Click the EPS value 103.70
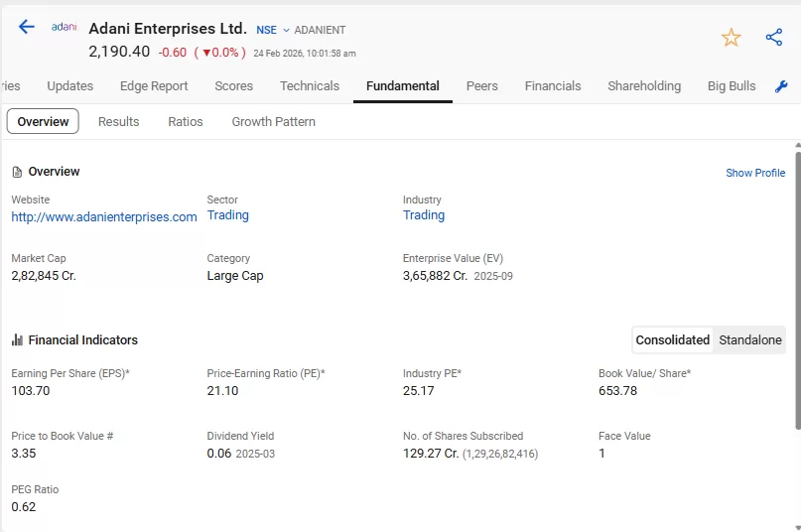Viewport: 801px width, 532px height. [31, 391]
